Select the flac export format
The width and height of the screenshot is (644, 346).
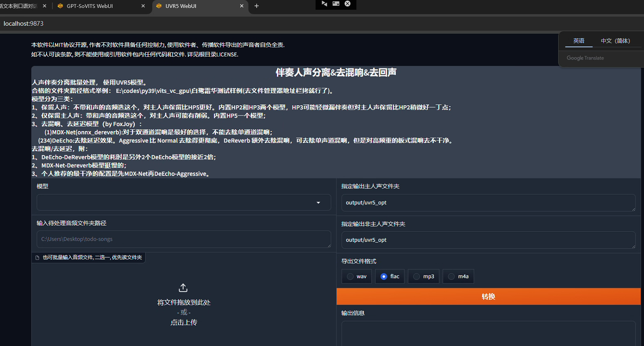(x=390, y=276)
